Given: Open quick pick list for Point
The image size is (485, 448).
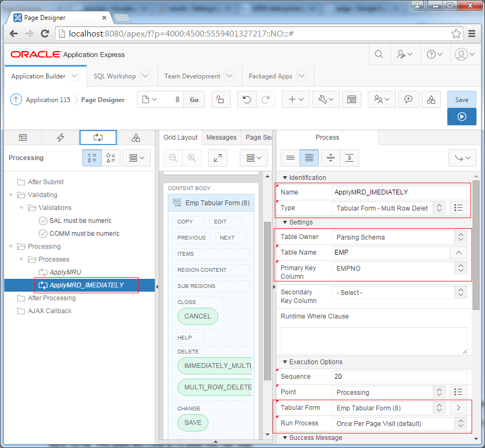Looking at the screenshot, I should 458,392.
